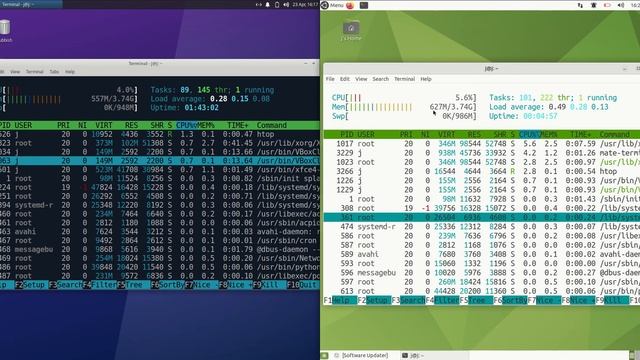Select avahi process row PID 589
This screenshot has width=640, height=360.
pos(482,254)
